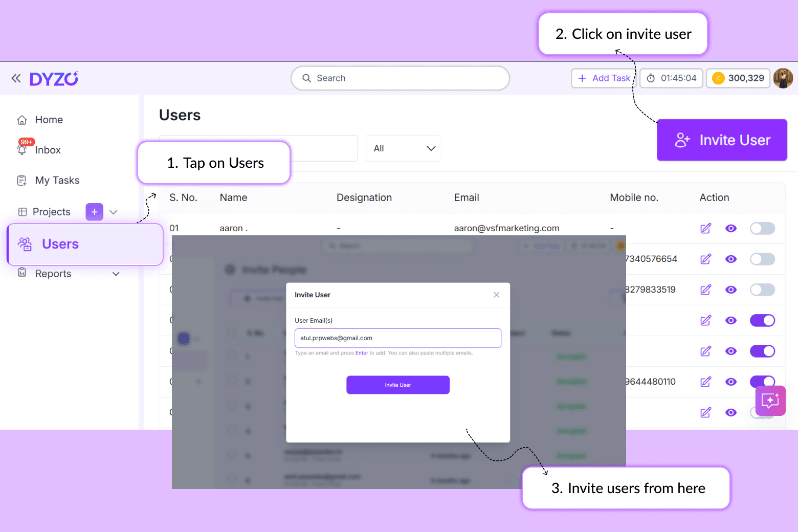Edit user with mobile 7340576654
The image size is (798, 532).
(x=706, y=259)
